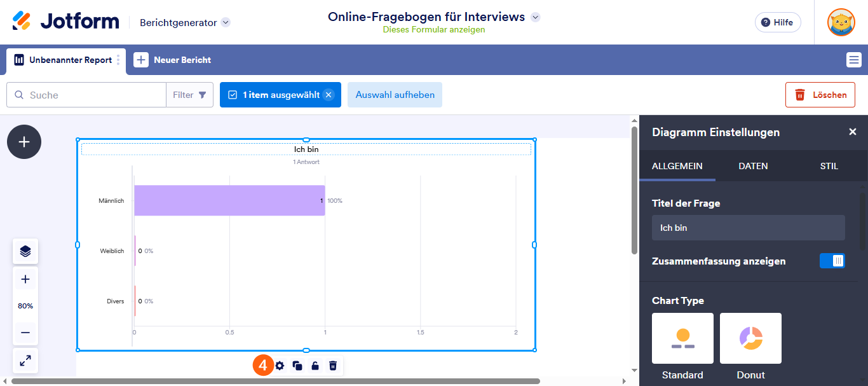Zoom in with the plus icon
868x386 pixels.
(x=25, y=279)
